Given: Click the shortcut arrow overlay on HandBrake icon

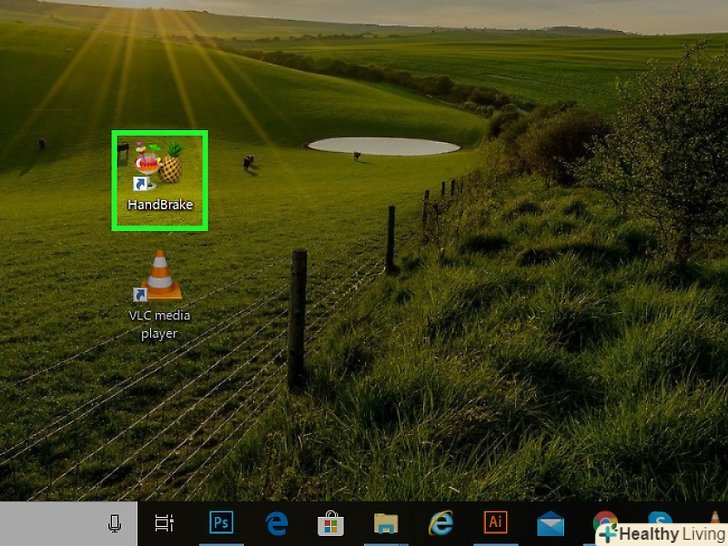Looking at the screenshot, I should [142, 184].
